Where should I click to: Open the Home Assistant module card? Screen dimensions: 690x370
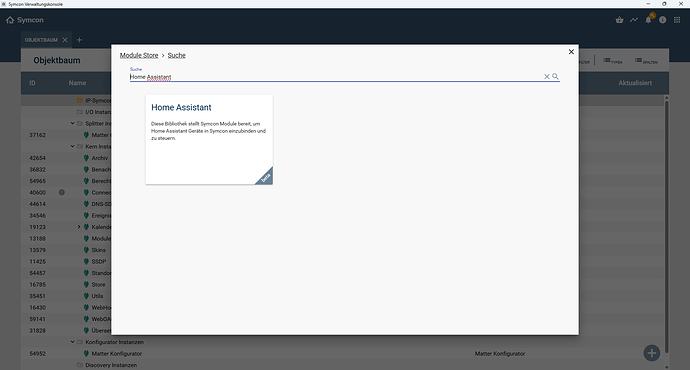(209, 139)
